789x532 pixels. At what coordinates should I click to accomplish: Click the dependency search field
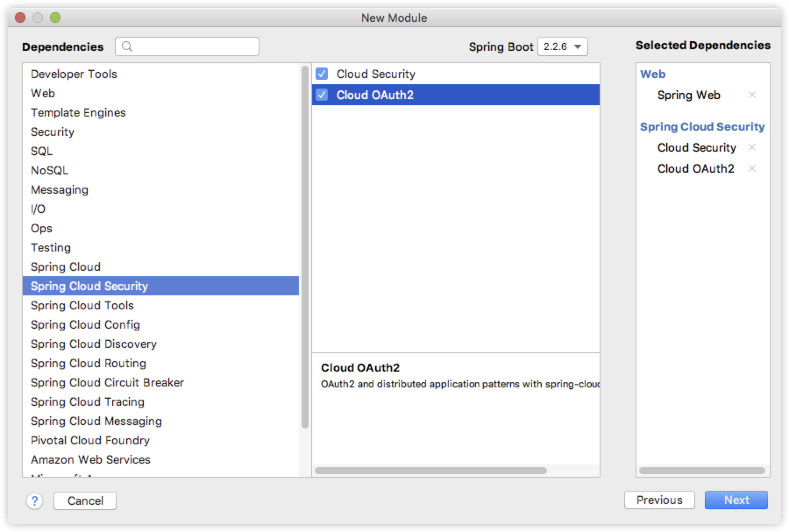(188, 46)
